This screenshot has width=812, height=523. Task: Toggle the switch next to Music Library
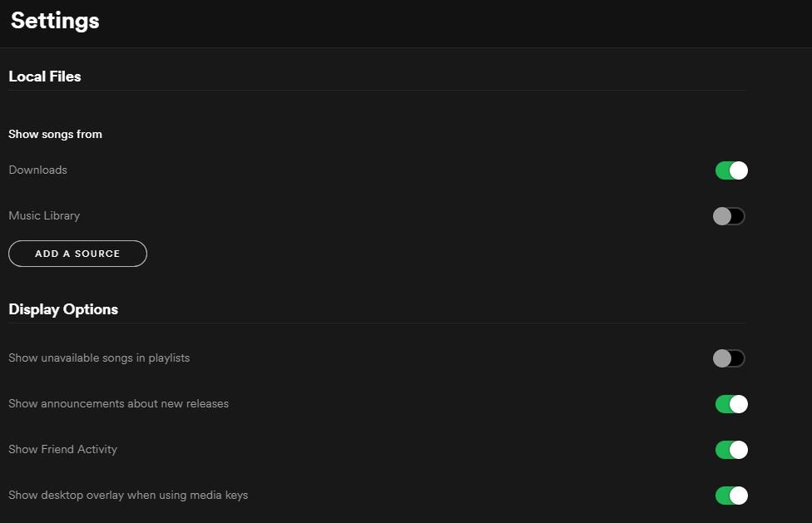[x=728, y=215]
